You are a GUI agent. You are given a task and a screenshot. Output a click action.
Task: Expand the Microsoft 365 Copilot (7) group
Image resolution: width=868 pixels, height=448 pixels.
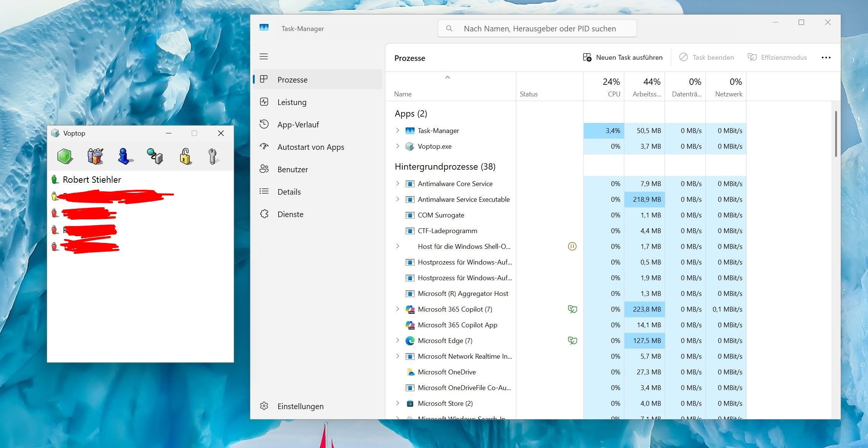coord(397,309)
